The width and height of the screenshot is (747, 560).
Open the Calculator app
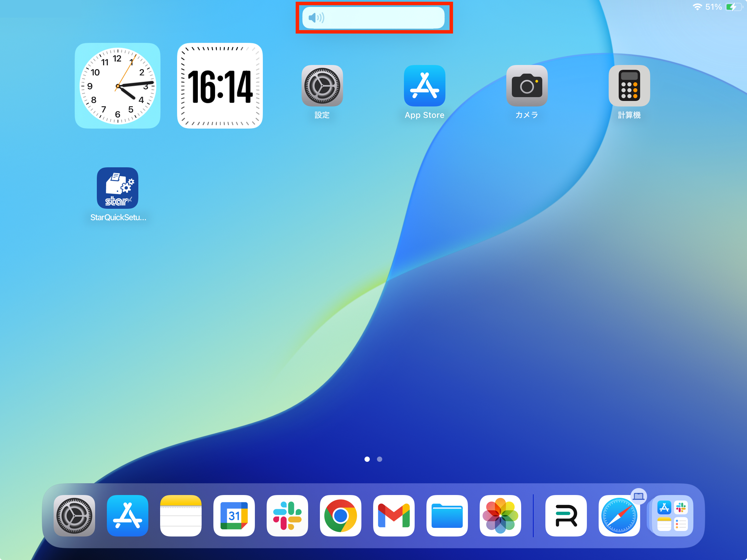point(629,86)
